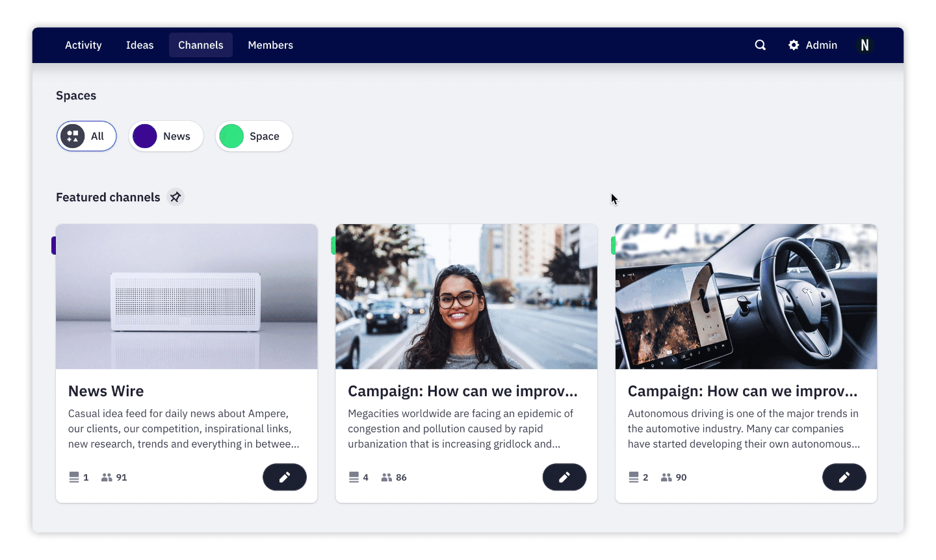Click the News Wire description text
The width and height of the screenshot is (936, 560).
[x=184, y=429]
